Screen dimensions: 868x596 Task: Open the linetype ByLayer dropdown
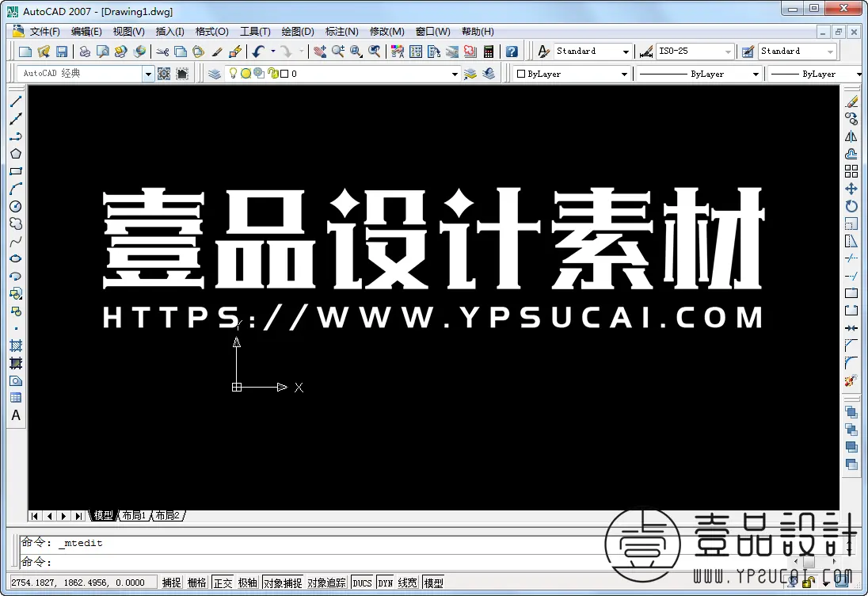click(x=755, y=74)
